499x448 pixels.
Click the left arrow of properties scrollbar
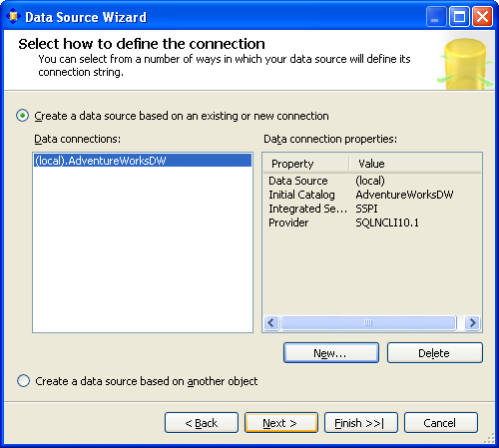pos(271,322)
